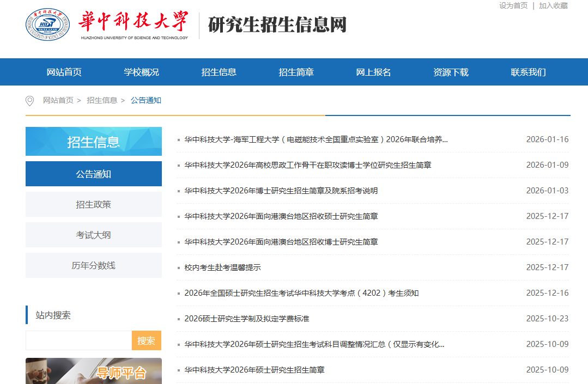Open 考试大纲 in the sidebar
This screenshot has width=588, height=384.
tap(94, 235)
